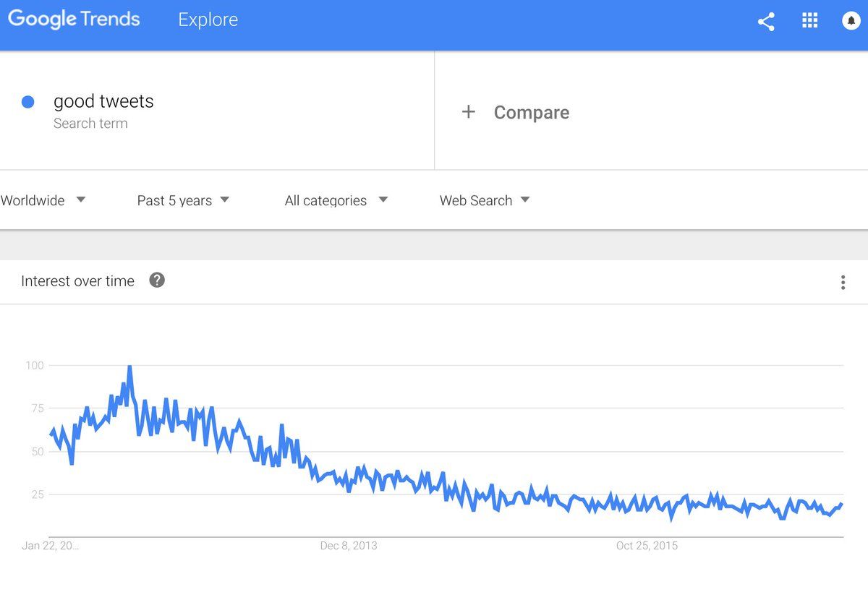Open the Past 5 years dropdown
The image size is (868, 600).
[x=183, y=200]
